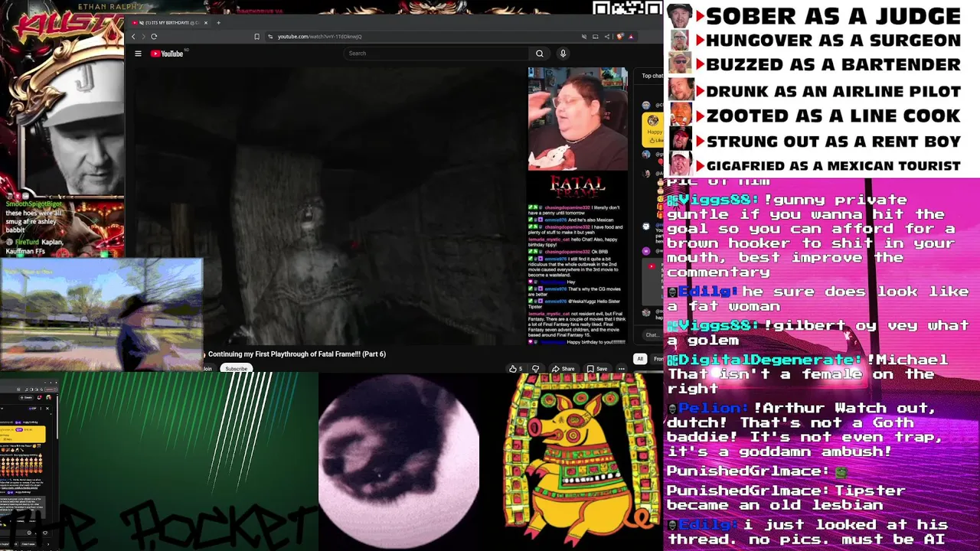
Task: Select the All filter chip
Action: pos(640,359)
